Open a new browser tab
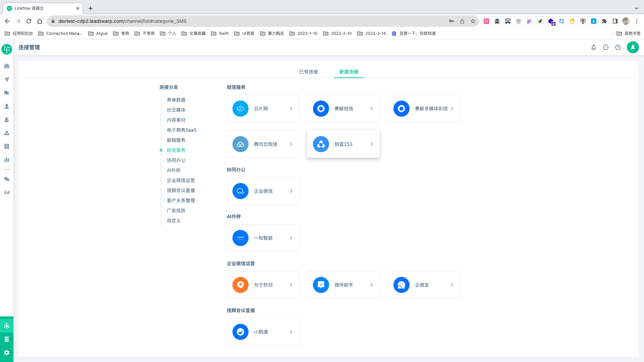This screenshot has width=644, height=362. [91, 8]
